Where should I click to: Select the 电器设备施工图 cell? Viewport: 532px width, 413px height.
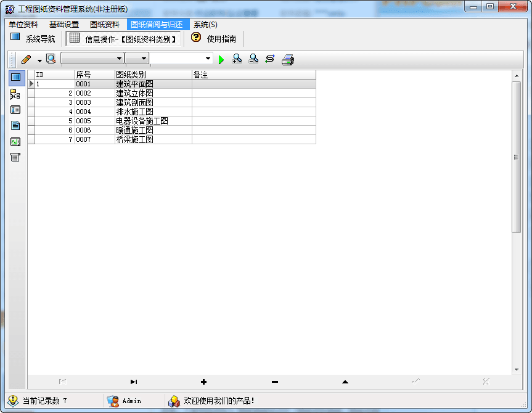click(x=153, y=121)
